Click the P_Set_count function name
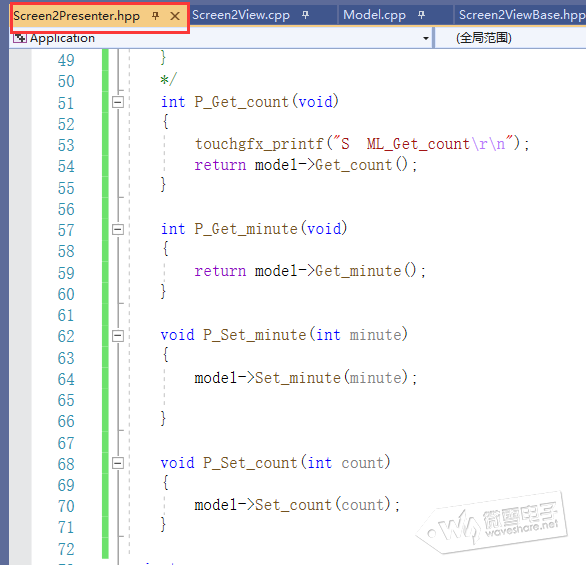 [x=250, y=463]
